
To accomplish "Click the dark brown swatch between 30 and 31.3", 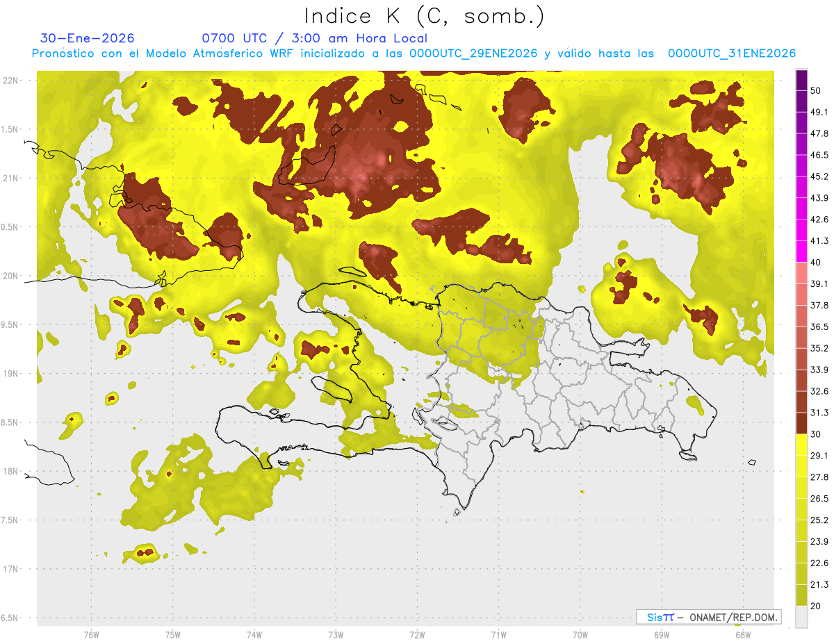I will (801, 424).
